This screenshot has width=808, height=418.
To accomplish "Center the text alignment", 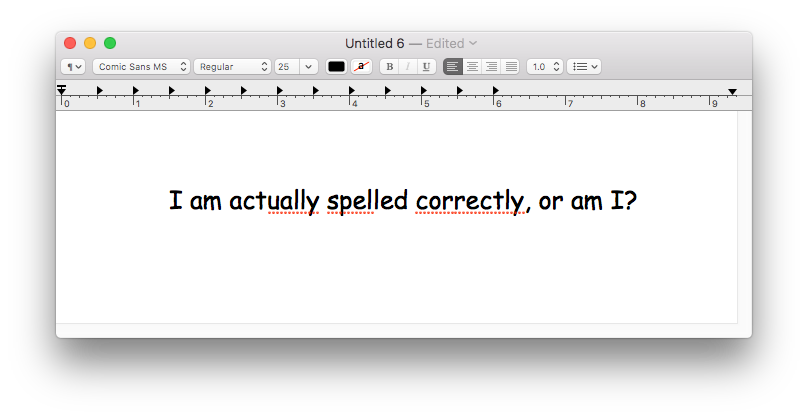I will [x=472, y=66].
